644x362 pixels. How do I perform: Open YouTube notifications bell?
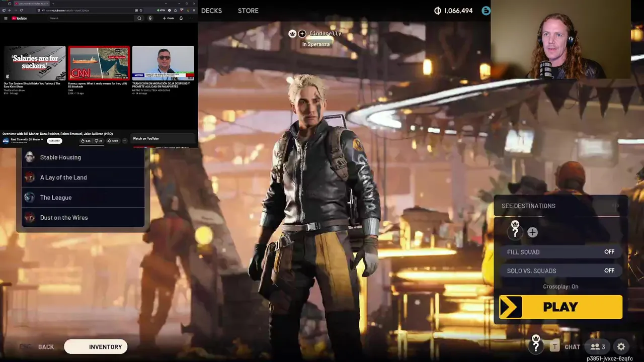[x=181, y=18]
